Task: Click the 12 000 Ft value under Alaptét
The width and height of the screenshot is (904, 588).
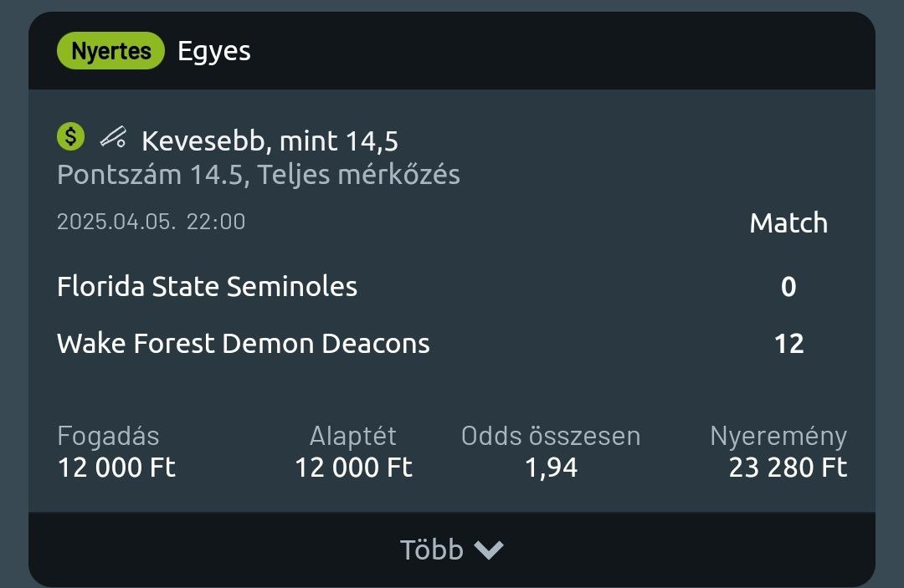Action: pos(353,467)
